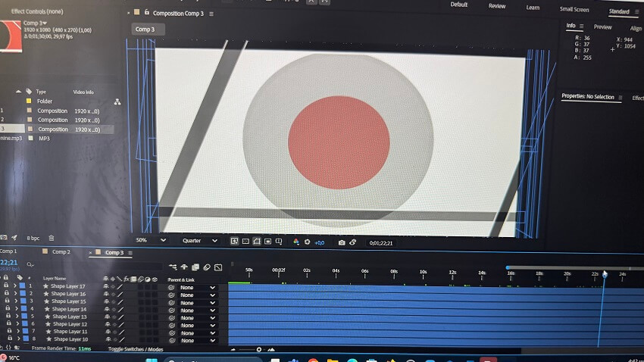
Task: Expand Shape Layer 17 properties
Action: (x=15, y=286)
